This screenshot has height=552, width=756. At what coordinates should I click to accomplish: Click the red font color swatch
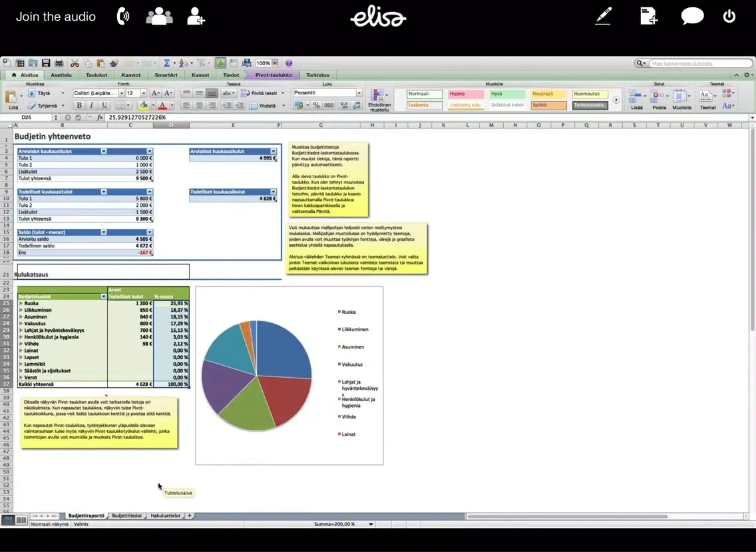coord(162,106)
